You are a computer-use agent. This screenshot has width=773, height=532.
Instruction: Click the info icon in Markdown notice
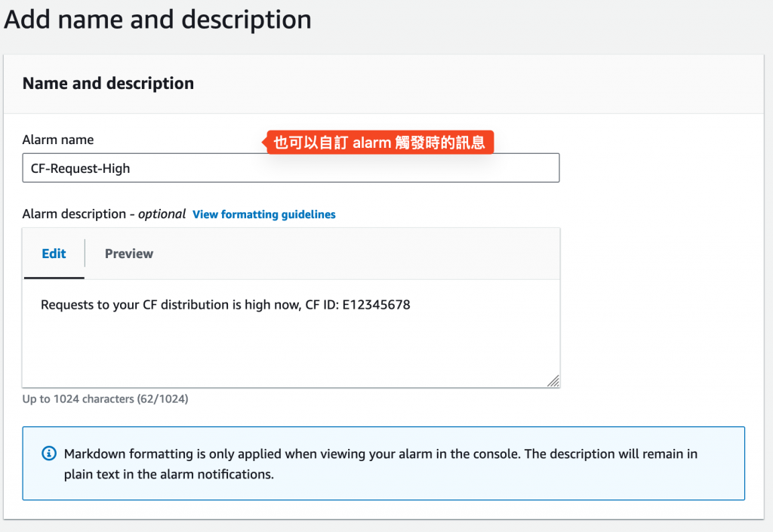pyautogui.click(x=48, y=454)
